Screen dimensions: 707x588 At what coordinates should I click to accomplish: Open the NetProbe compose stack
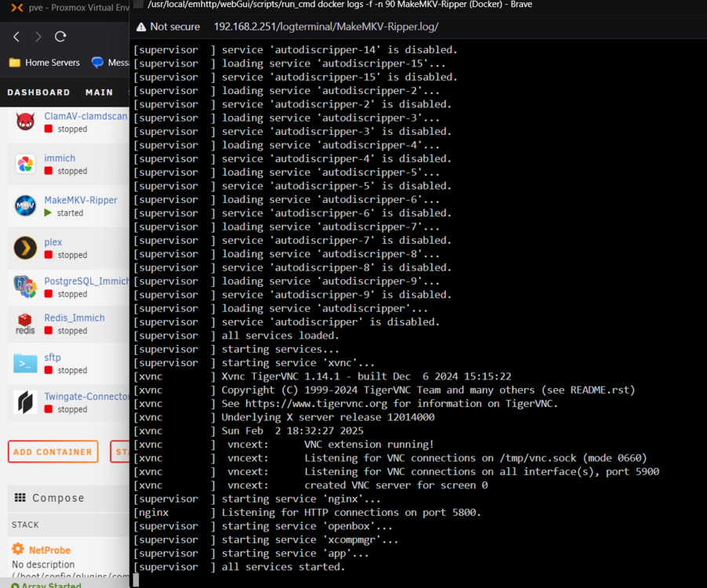(49, 550)
